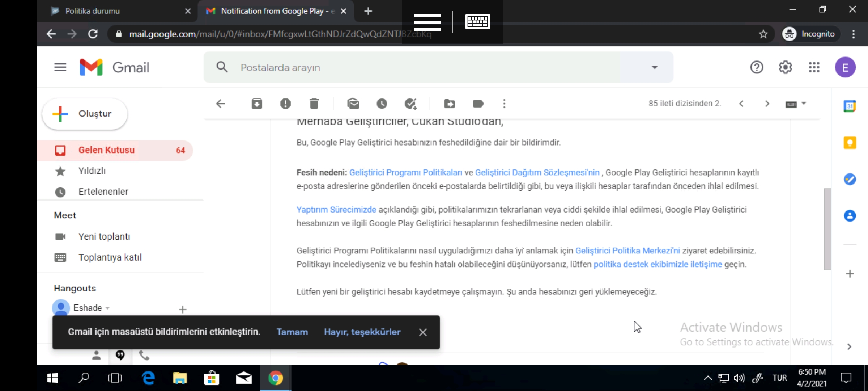The height and width of the screenshot is (391, 868).
Task: Open politika destek ekibimizle iletişime link
Action: pyautogui.click(x=658, y=264)
